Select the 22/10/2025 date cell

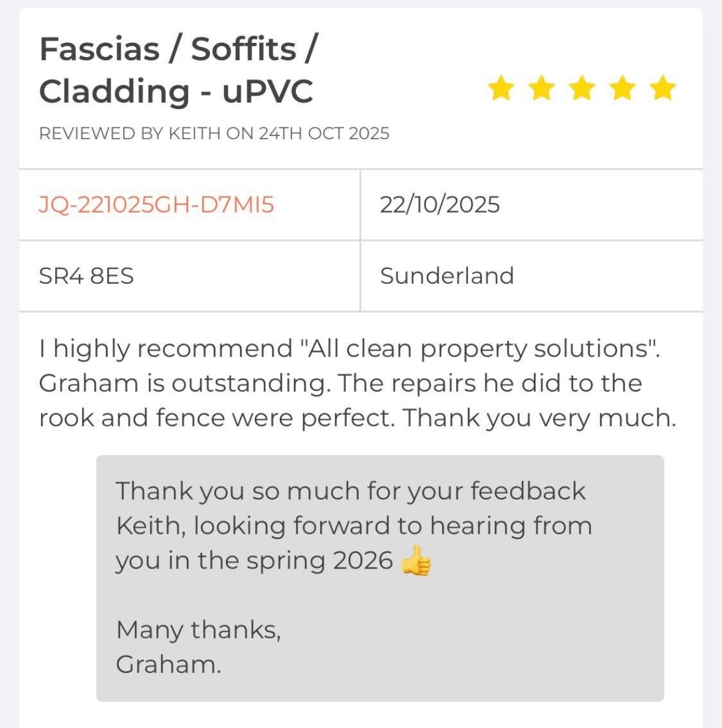click(440, 205)
